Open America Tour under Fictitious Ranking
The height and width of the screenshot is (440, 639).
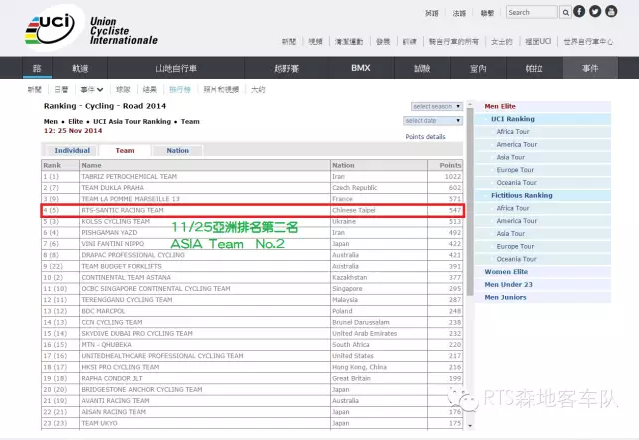[517, 221]
